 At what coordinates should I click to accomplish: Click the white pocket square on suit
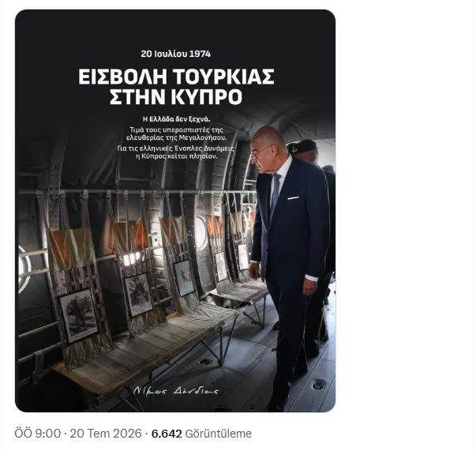click(293, 198)
